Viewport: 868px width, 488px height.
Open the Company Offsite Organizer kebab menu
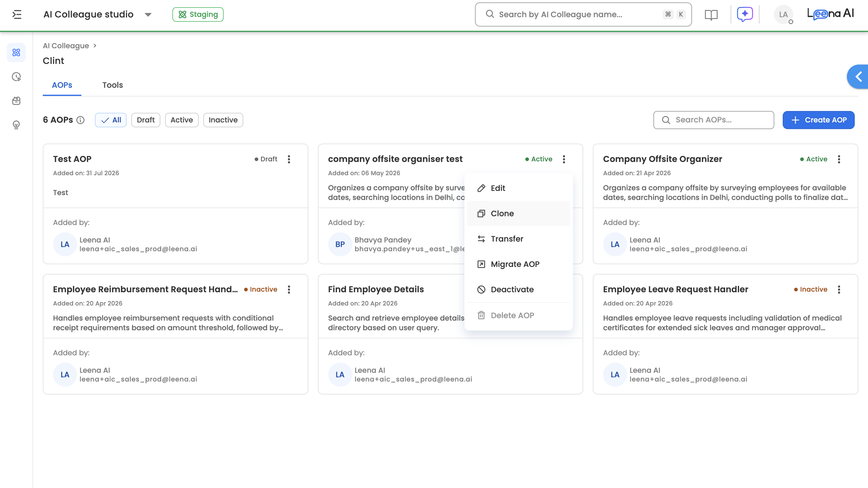click(x=839, y=159)
